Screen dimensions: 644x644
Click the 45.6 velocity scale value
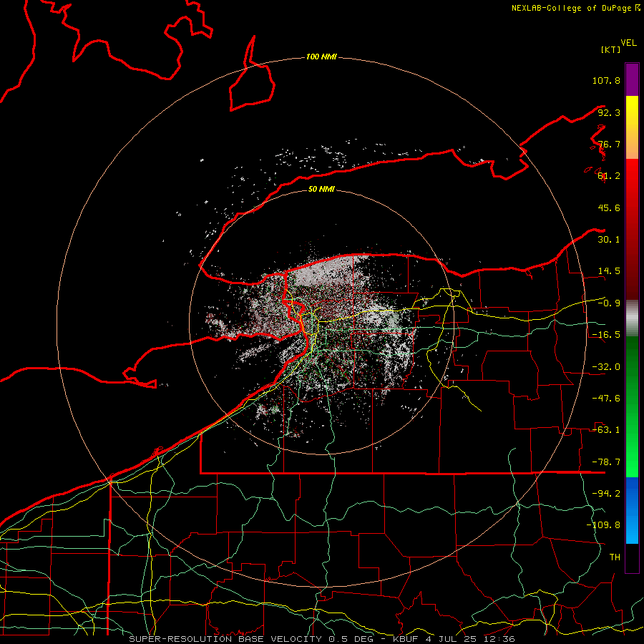click(609, 208)
